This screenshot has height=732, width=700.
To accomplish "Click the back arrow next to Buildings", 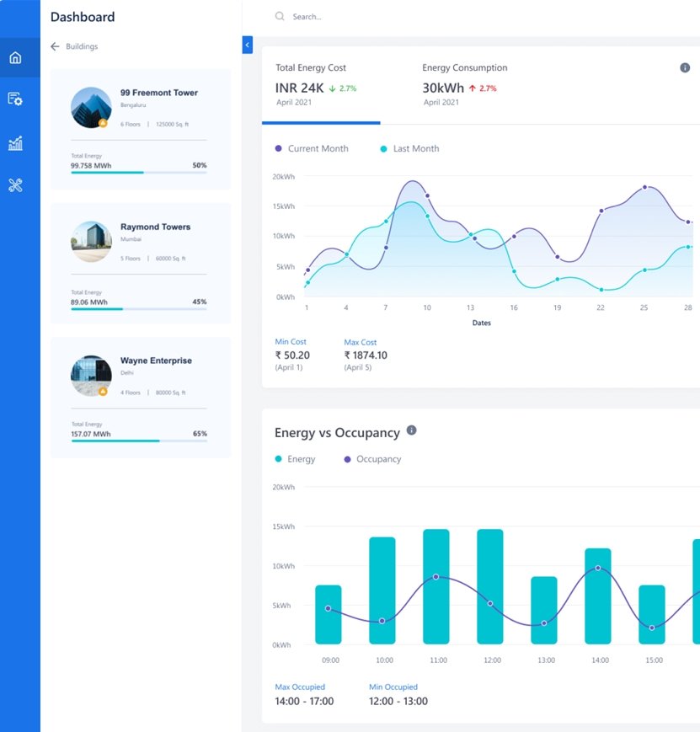I will click(56, 46).
